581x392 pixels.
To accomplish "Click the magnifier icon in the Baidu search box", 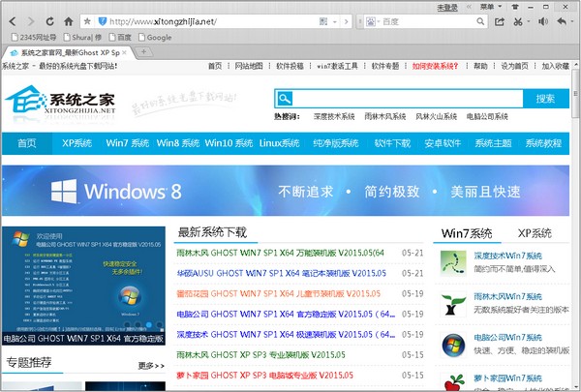I will coord(480,21).
